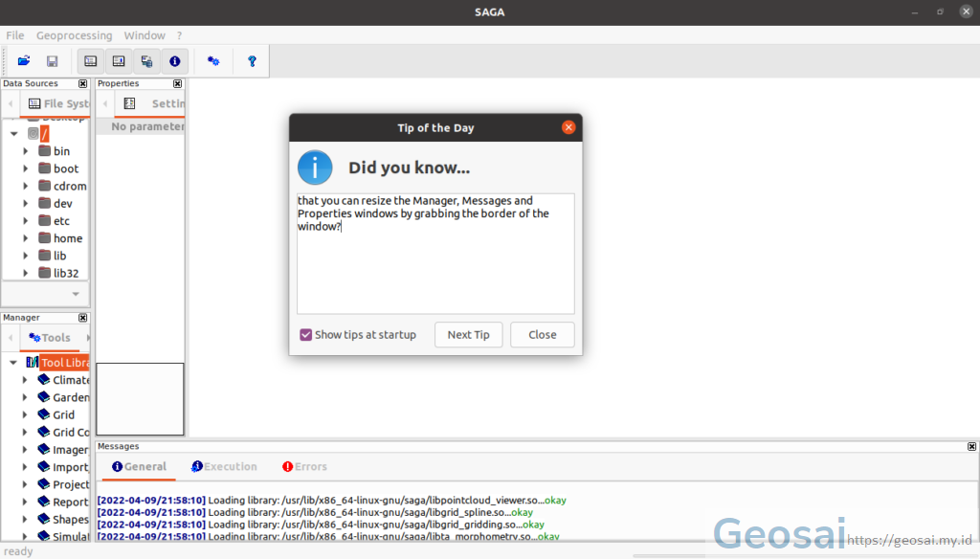Expand the Reports tool library
The width and height of the screenshot is (980, 559).
[x=25, y=502]
